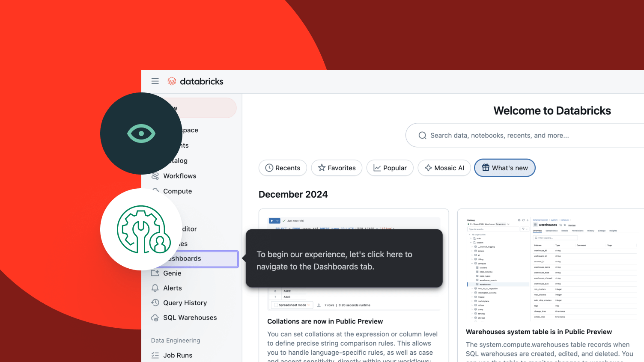
Task: Open the hamburger navigation menu
Action: [155, 81]
